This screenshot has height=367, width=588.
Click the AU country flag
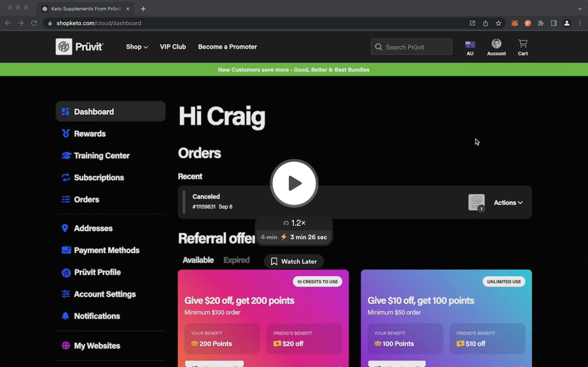[x=470, y=44]
